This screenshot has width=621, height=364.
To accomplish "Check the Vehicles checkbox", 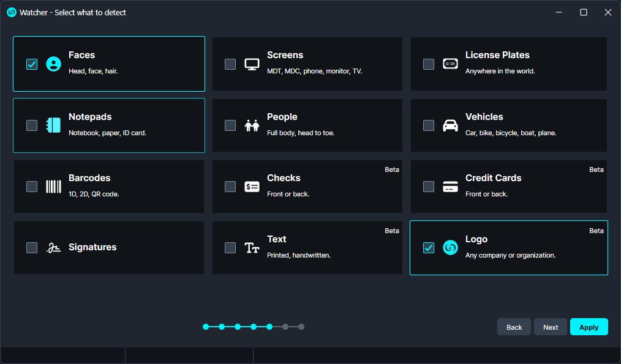I will 429,125.
